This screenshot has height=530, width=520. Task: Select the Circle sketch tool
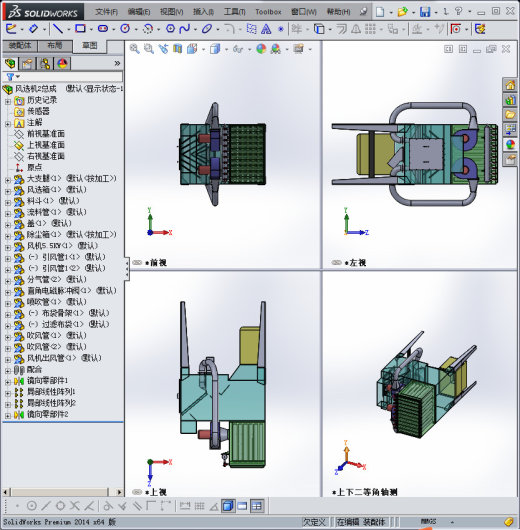click(125, 29)
